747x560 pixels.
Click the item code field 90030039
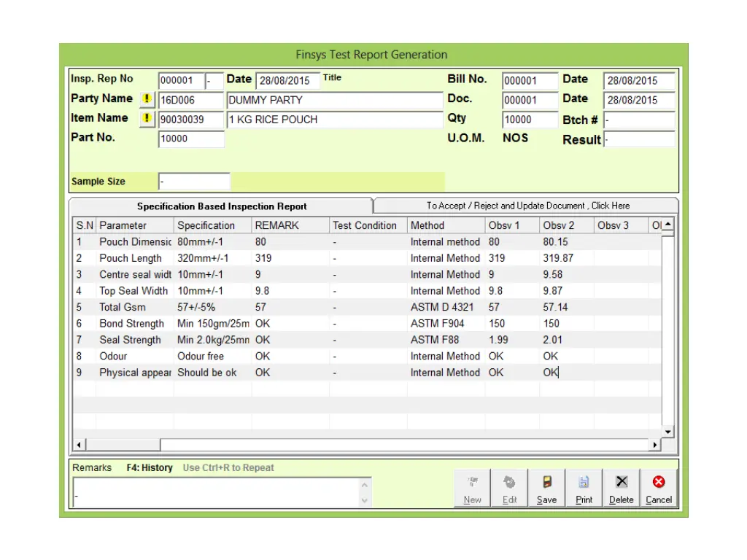point(191,120)
